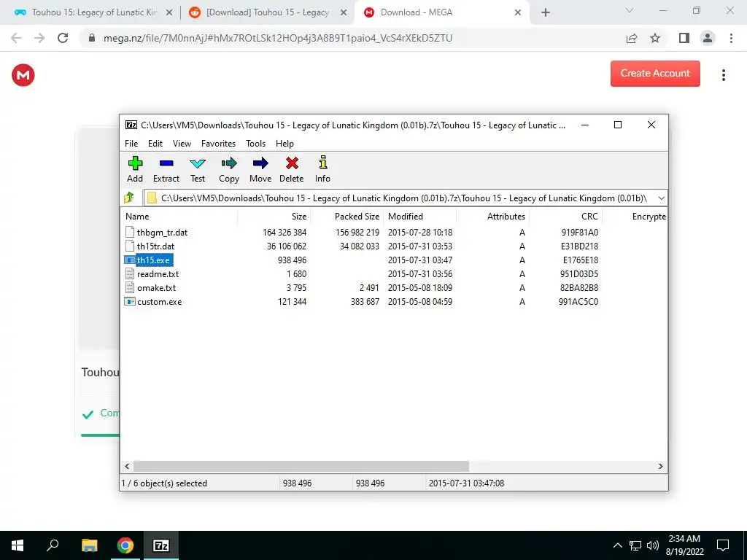The height and width of the screenshot is (560, 747).
Task: Sort file list by Name column
Action: pos(179,216)
